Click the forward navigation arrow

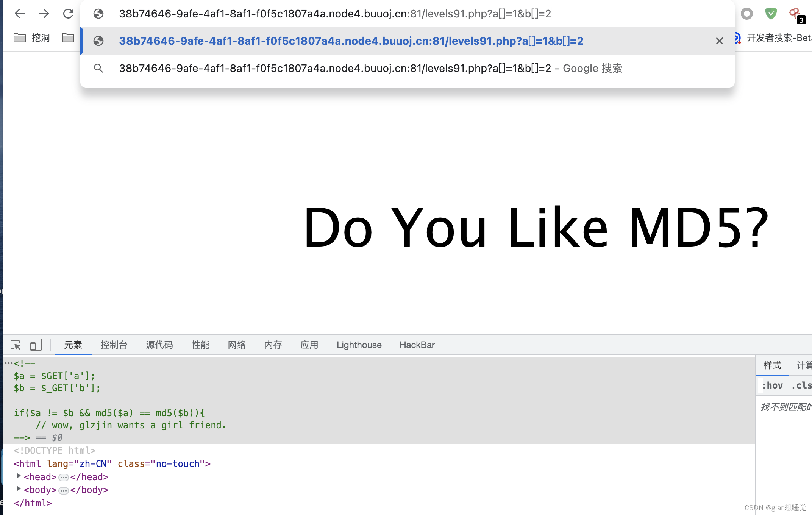(x=44, y=14)
